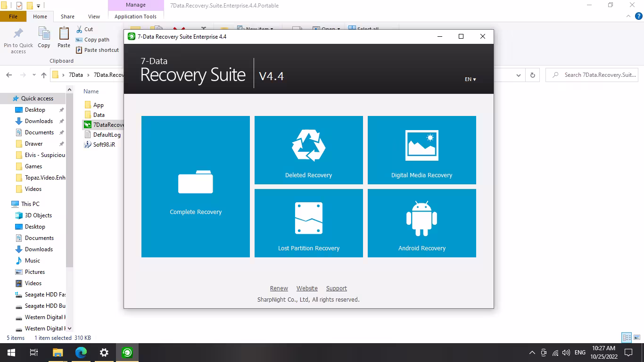Switch to the View ribbon tab
Viewport: 644px width, 362px height.
tap(94, 16)
